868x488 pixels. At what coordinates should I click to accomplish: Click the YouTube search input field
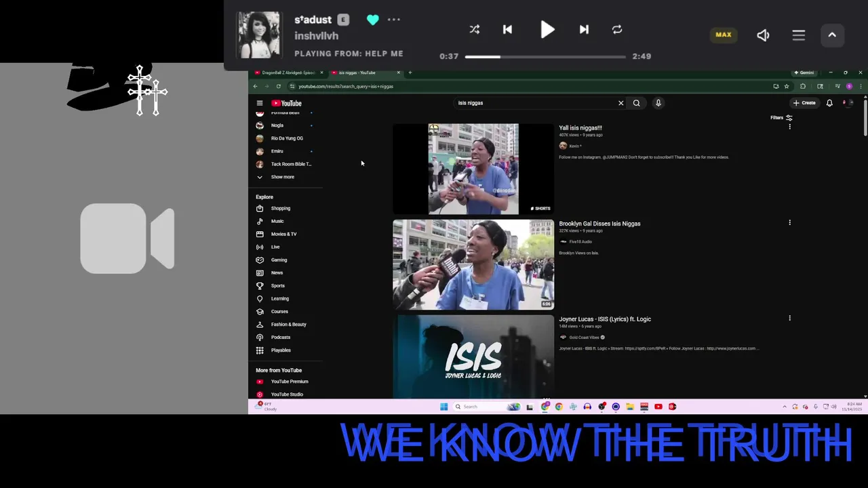point(536,103)
